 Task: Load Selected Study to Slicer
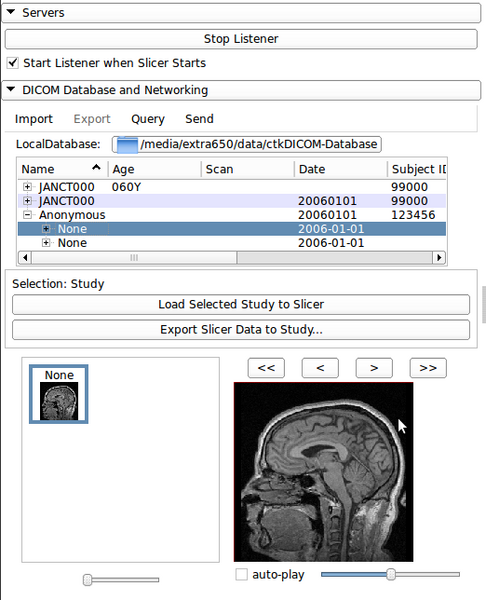[241, 304]
